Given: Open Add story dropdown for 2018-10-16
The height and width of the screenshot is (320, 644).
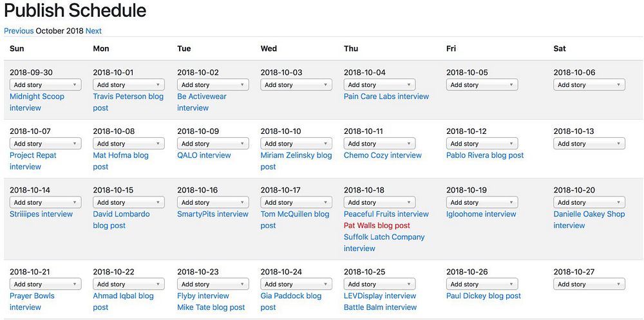Looking at the screenshot, I should click(x=213, y=203).
